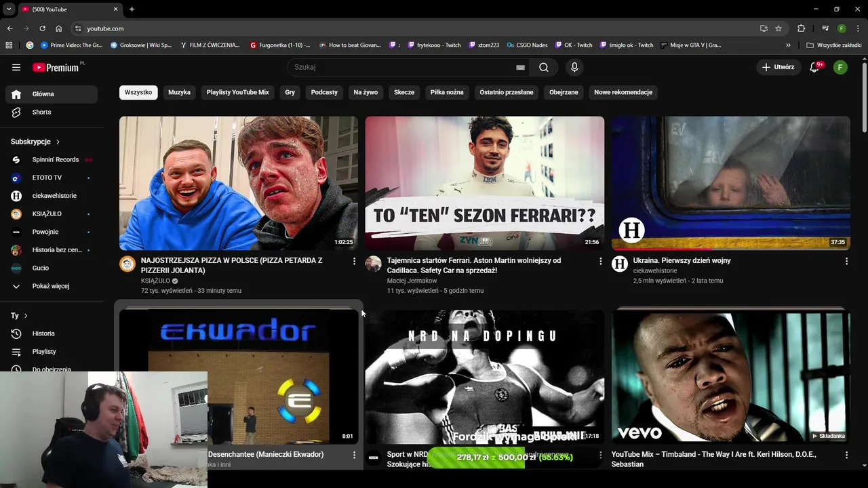The height and width of the screenshot is (488, 868).
Task: Open KSIĄŻULO channel in sidebar
Action: 52,213
